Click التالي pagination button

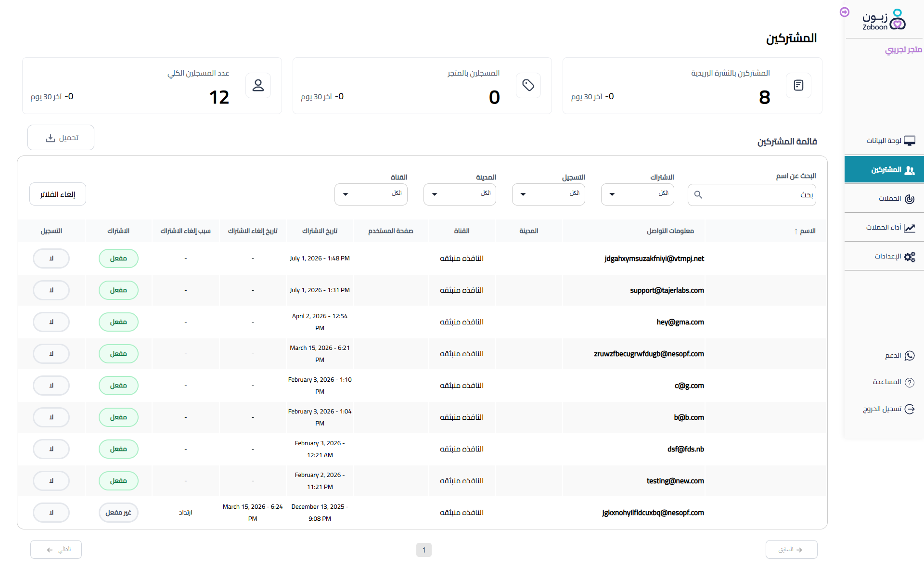(x=56, y=549)
